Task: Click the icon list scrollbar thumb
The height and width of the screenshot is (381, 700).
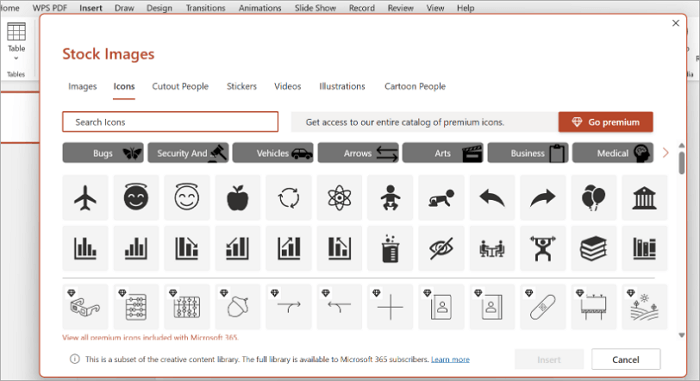Action: point(681,163)
